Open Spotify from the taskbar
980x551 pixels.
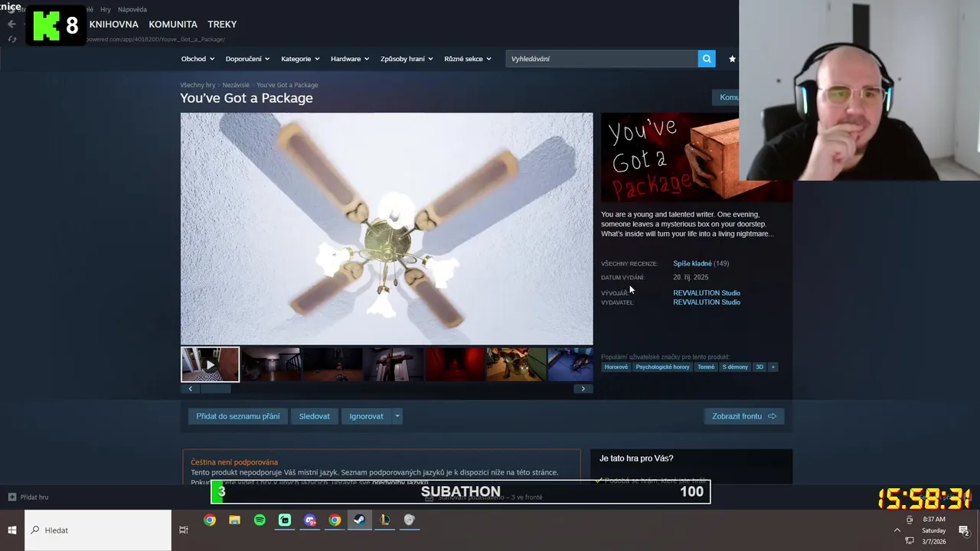260,520
